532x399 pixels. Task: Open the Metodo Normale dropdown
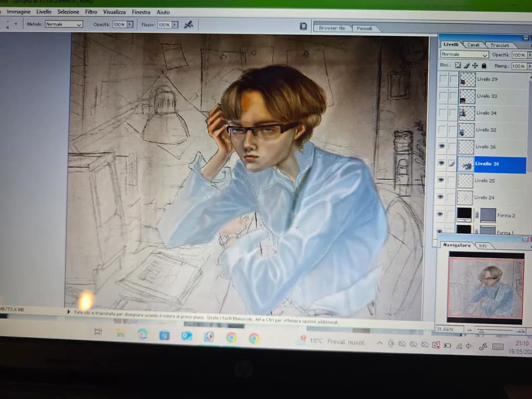click(x=64, y=24)
